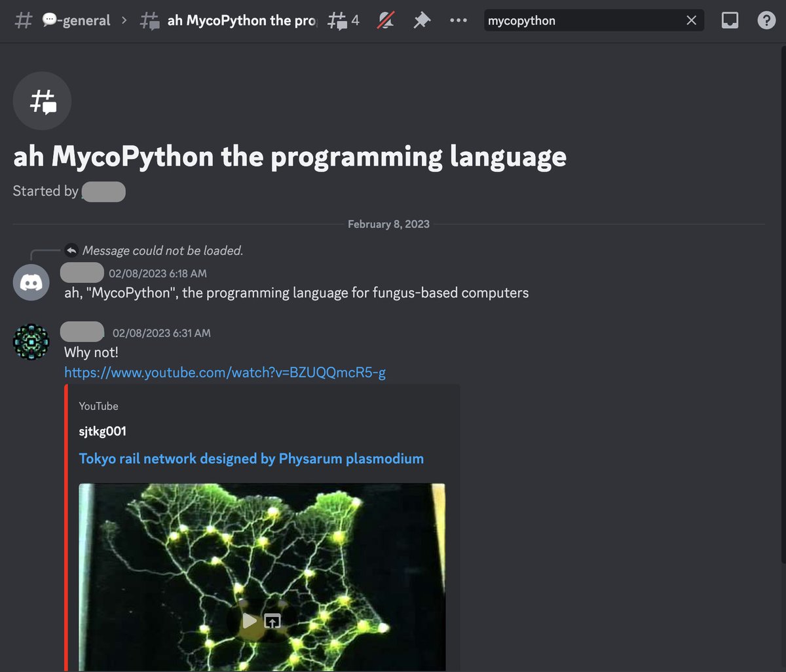
Task: Clear the search query with the X
Action: point(691,20)
